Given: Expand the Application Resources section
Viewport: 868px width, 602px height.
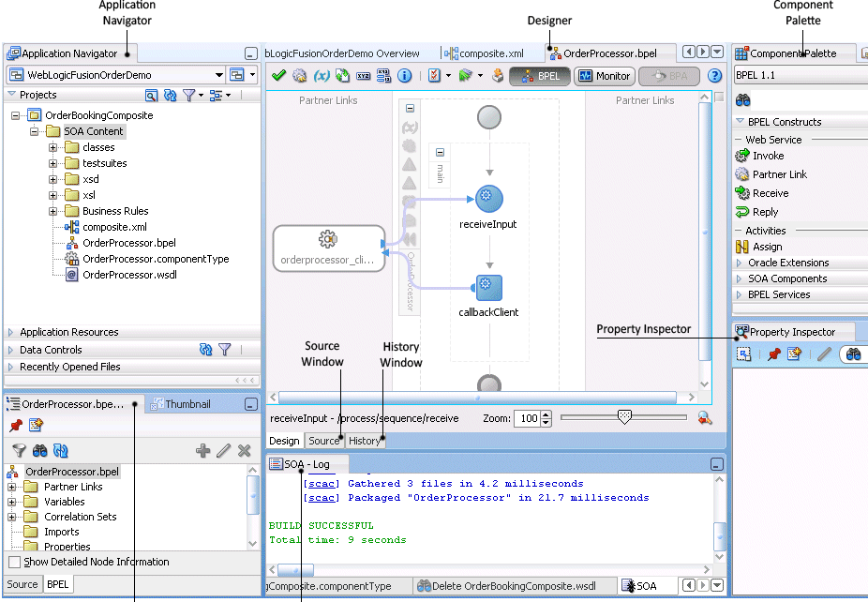Looking at the screenshot, I should [x=10, y=332].
